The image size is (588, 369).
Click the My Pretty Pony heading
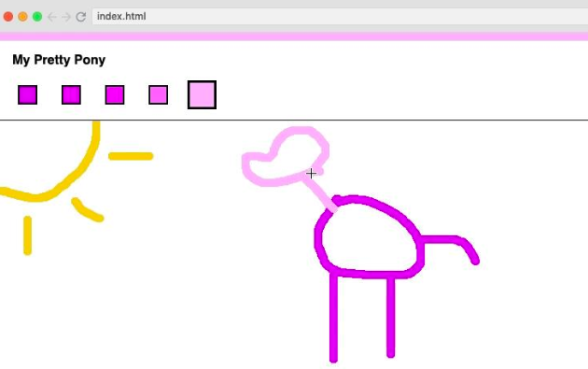coord(59,60)
